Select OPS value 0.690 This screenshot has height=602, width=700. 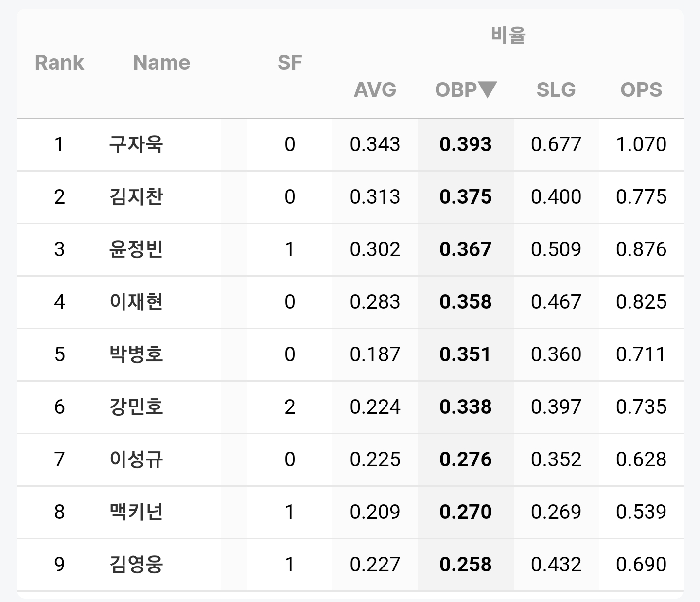coord(641,565)
